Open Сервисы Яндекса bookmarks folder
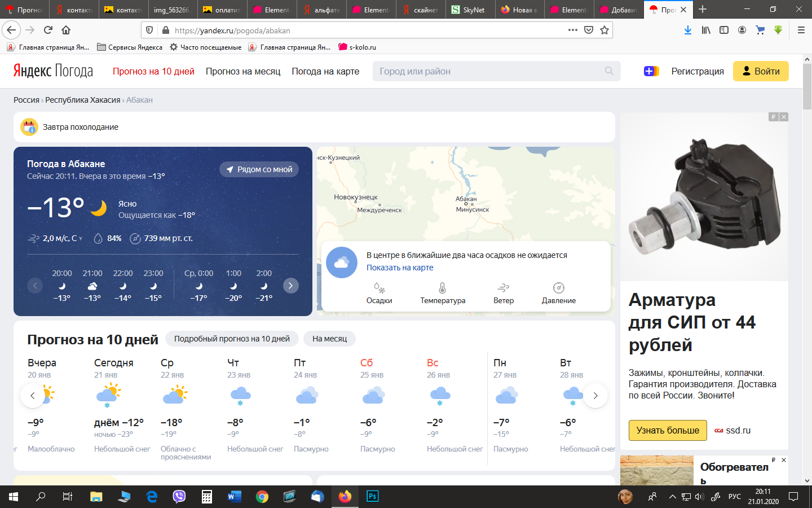The image size is (812, 508). pos(130,47)
